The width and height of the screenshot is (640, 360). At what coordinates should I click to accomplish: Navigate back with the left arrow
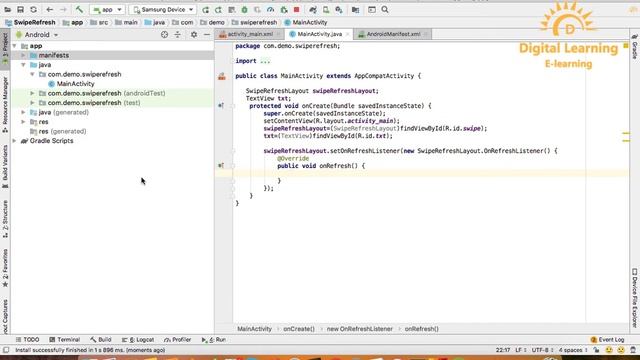[50, 9]
